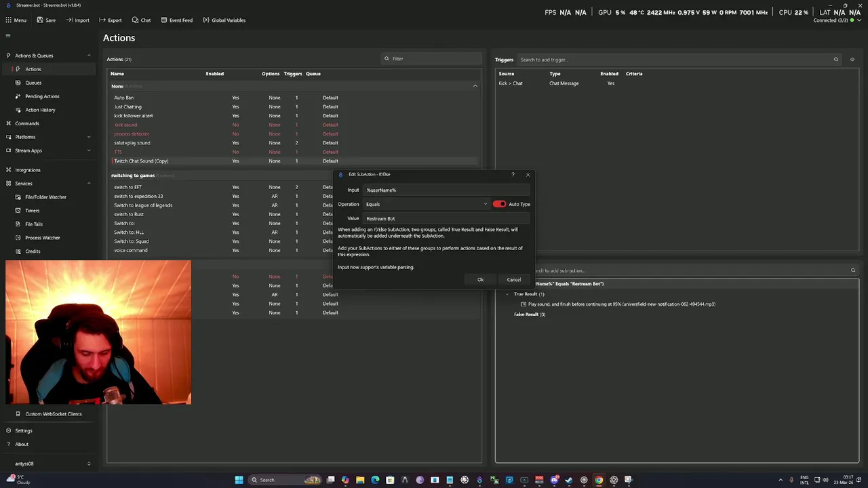Viewport: 868px width, 488px height.
Task: Sort actions by Name column header
Action: (117, 74)
